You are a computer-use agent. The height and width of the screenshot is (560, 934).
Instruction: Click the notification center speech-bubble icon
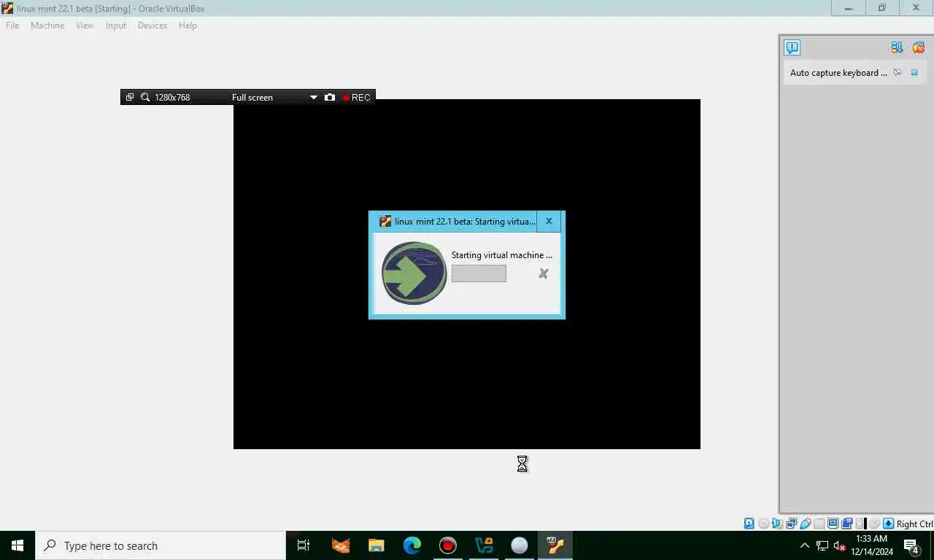tap(792, 47)
